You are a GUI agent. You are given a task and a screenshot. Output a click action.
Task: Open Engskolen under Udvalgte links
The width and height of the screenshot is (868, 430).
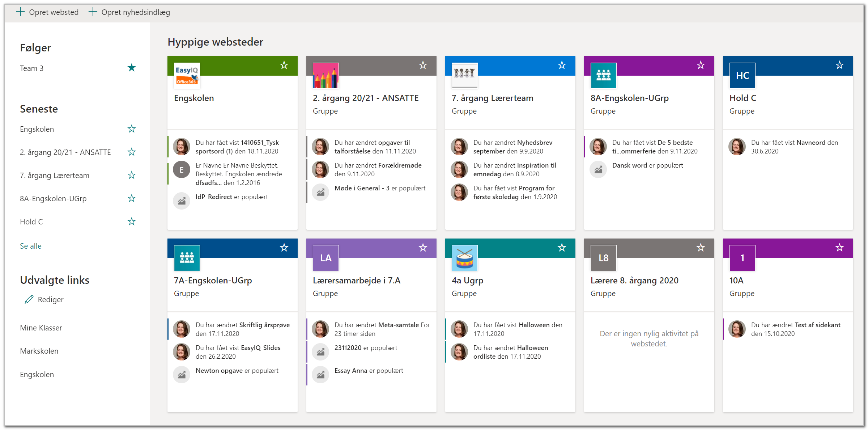click(37, 375)
